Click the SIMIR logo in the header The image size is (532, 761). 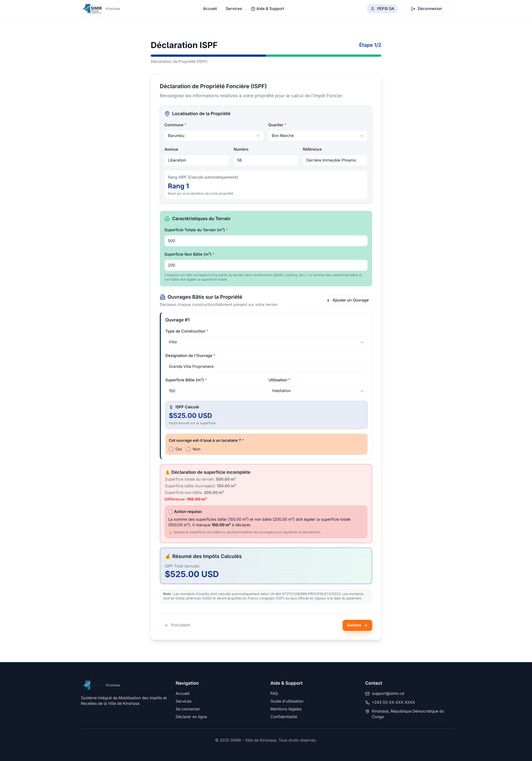click(x=92, y=9)
